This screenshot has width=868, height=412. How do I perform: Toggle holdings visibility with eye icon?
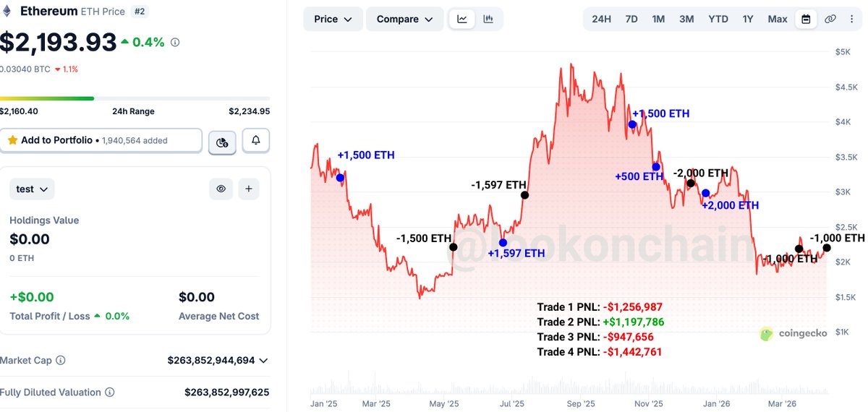coord(221,189)
